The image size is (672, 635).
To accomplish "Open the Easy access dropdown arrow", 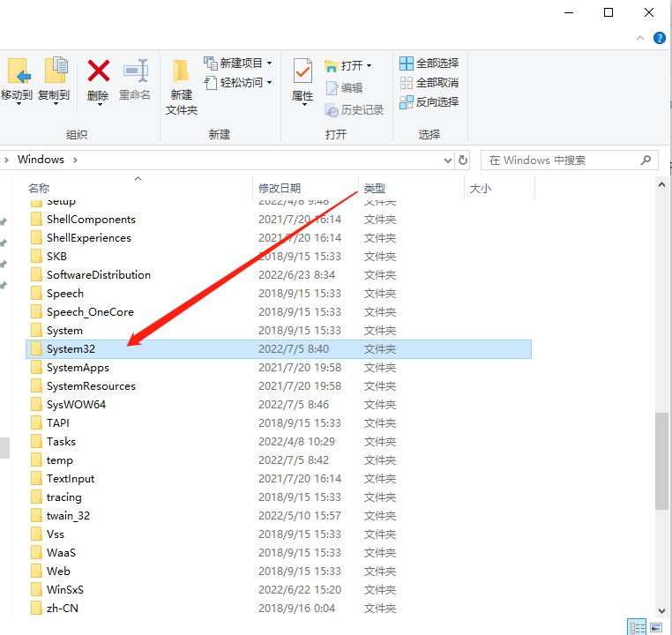I will click(x=270, y=82).
